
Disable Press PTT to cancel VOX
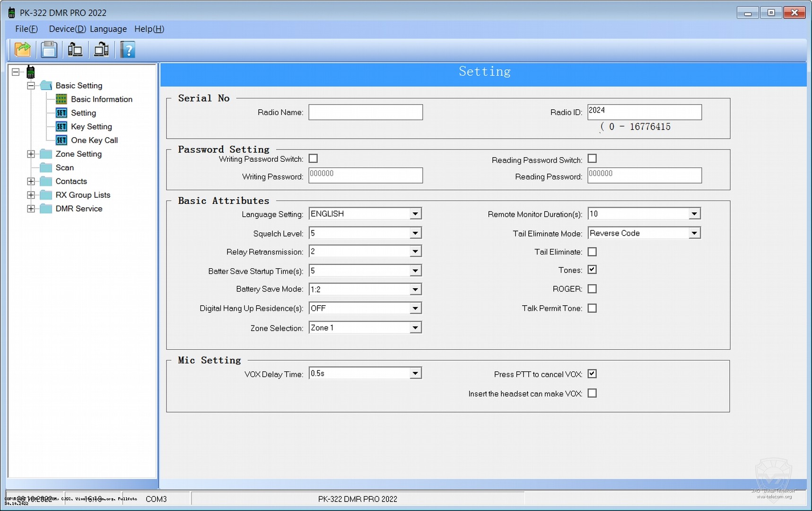tap(592, 374)
